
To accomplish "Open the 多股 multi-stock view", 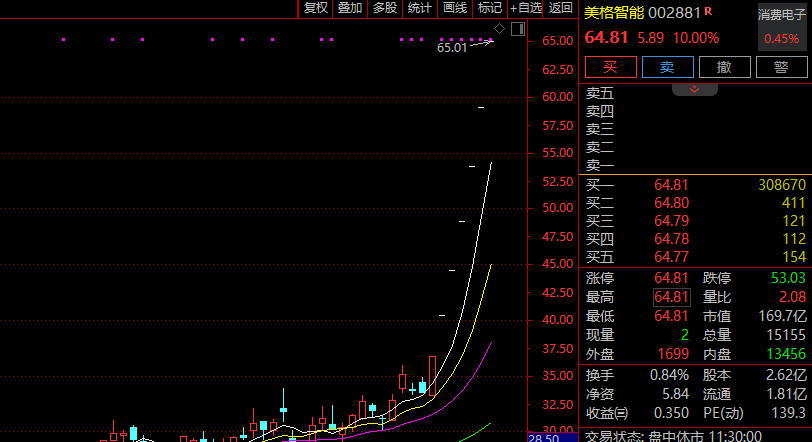I will click(x=385, y=8).
